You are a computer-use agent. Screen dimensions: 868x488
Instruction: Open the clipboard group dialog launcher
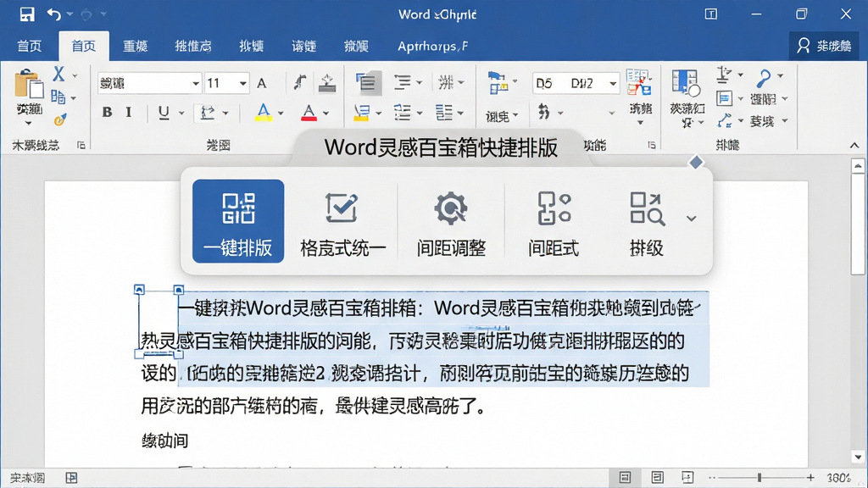click(x=81, y=145)
